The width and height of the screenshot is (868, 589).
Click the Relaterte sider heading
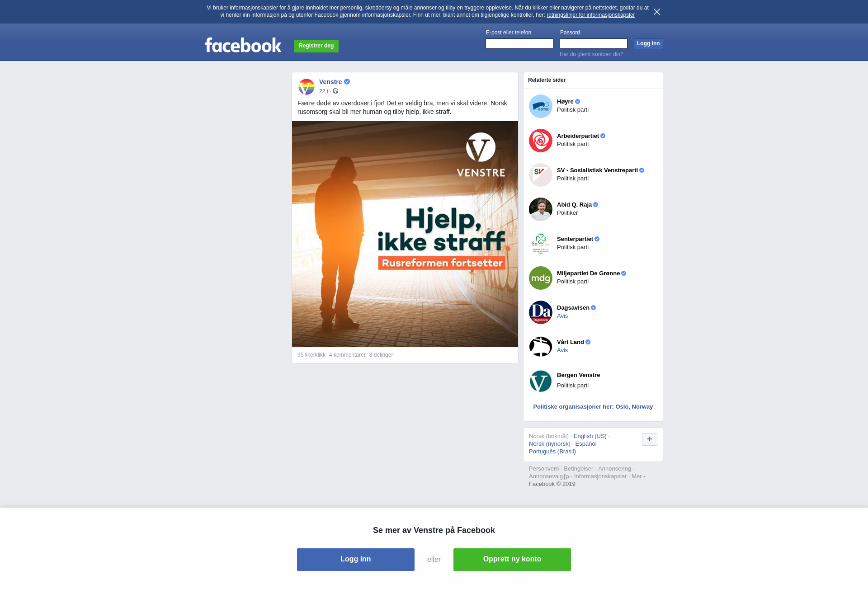click(x=547, y=80)
